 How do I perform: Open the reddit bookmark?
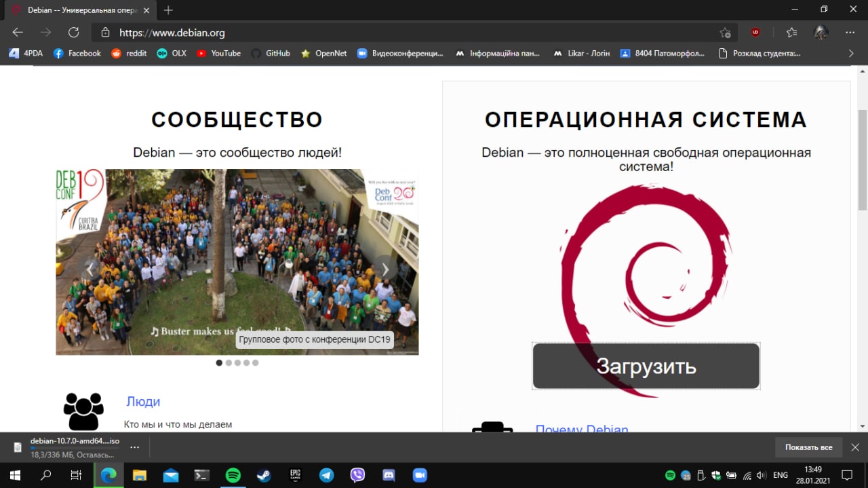129,53
